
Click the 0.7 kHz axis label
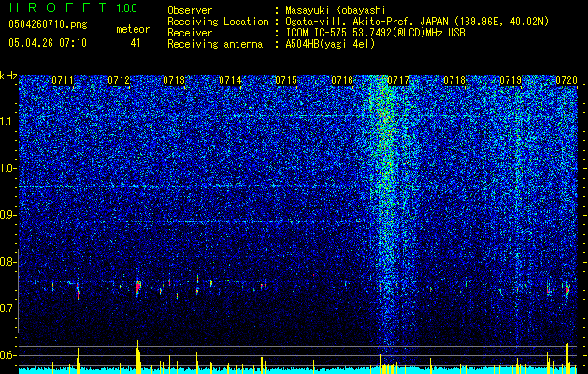[7, 309]
